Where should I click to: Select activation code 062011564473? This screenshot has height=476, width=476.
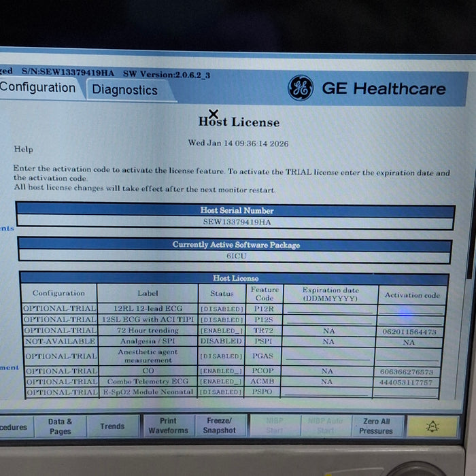click(409, 332)
